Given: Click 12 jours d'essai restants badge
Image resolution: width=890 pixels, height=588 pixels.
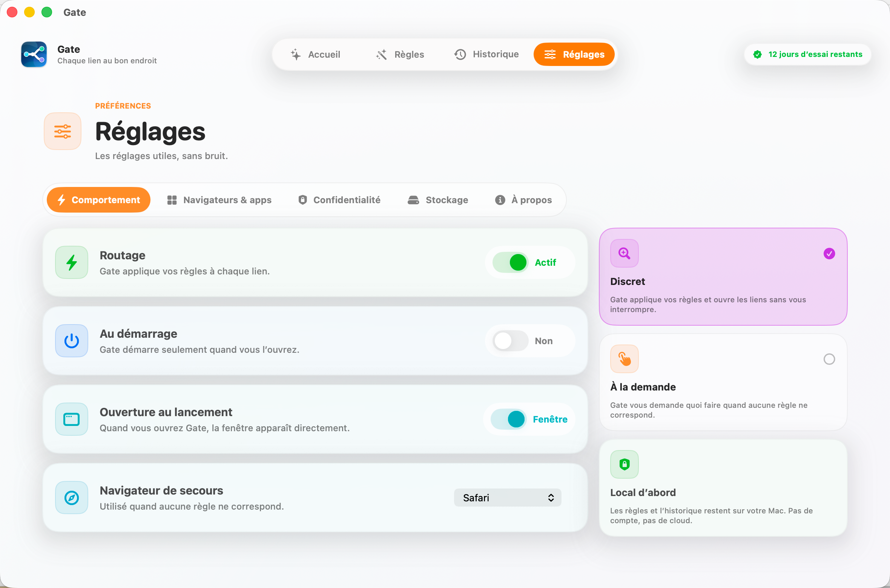Looking at the screenshot, I should click(x=808, y=54).
